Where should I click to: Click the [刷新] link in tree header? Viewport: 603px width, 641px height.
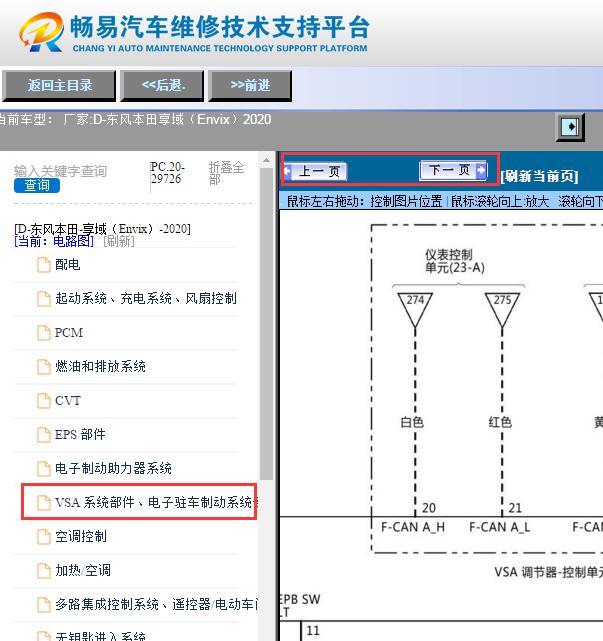pyautogui.click(x=119, y=241)
